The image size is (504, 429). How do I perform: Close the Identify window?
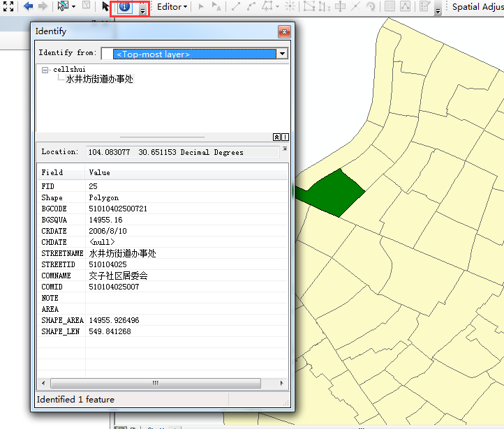point(283,31)
